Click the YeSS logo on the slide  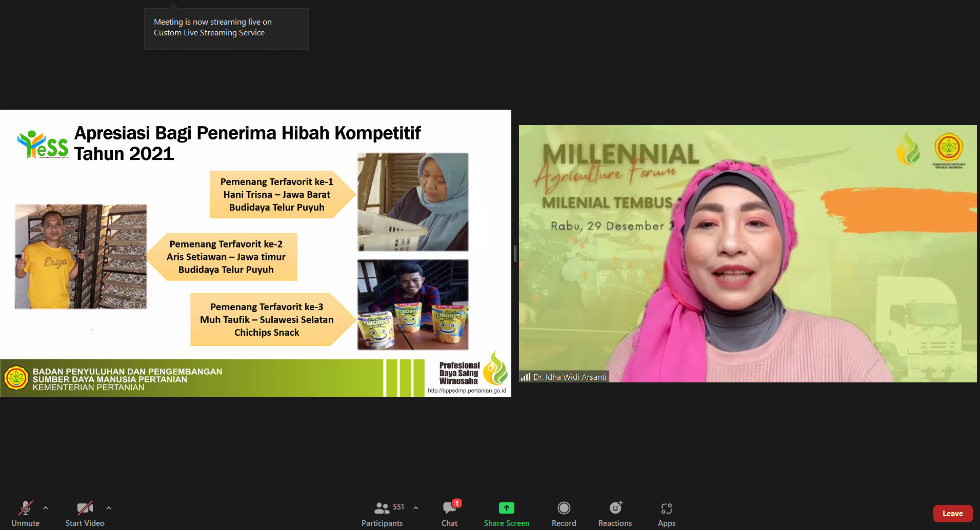[43, 145]
